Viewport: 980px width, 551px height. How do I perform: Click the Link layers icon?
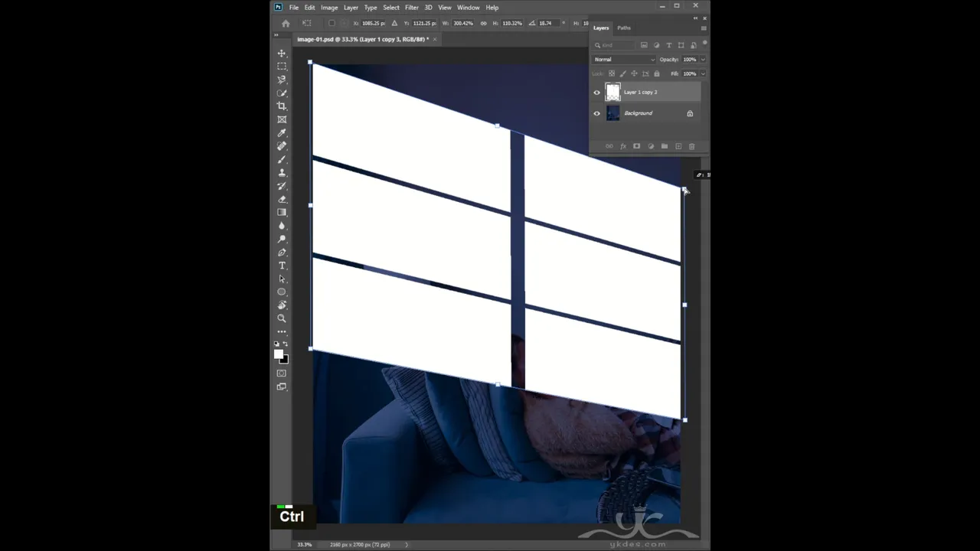pos(609,146)
